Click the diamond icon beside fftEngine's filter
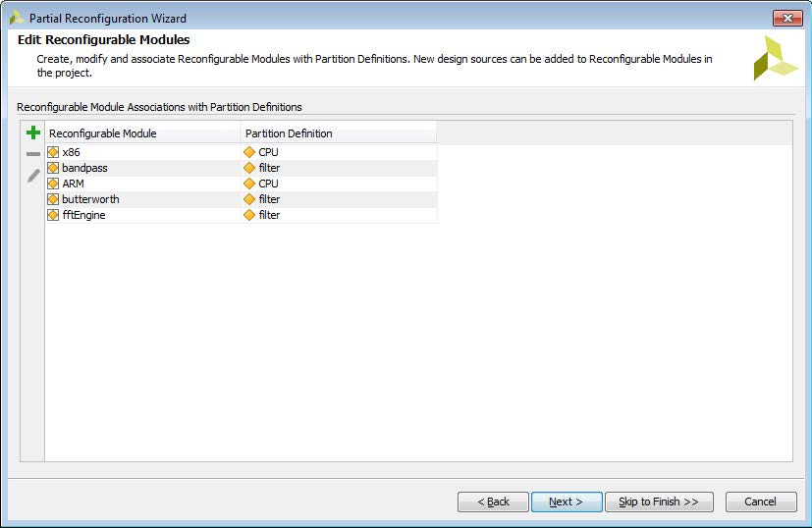This screenshot has width=812, height=528. point(249,215)
